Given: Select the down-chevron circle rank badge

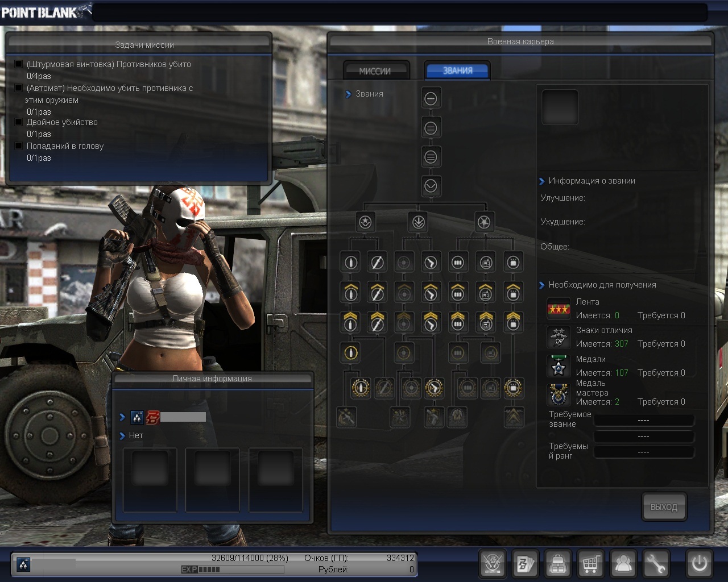Looking at the screenshot, I should (x=431, y=186).
